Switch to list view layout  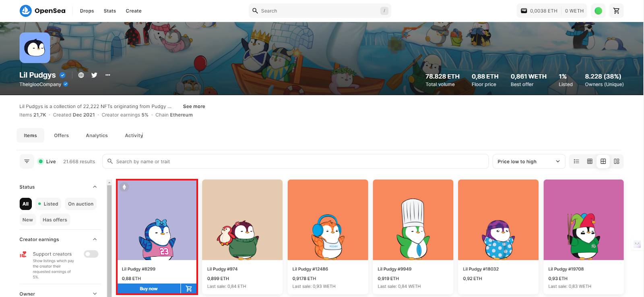tap(576, 162)
